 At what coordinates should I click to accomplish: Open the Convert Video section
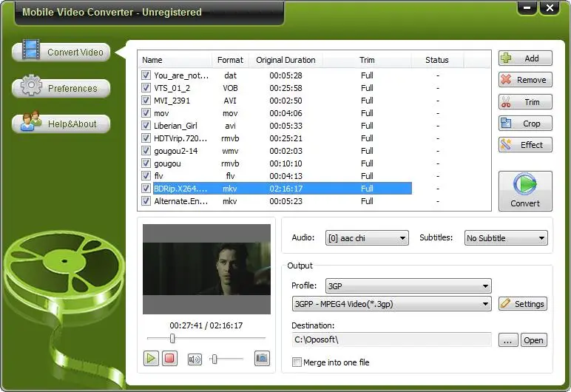click(61, 52)
